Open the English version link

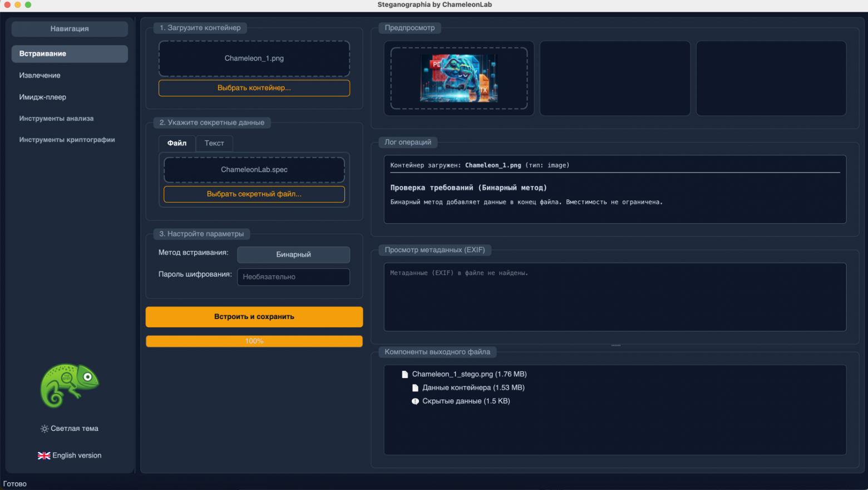tap(76, 455)
